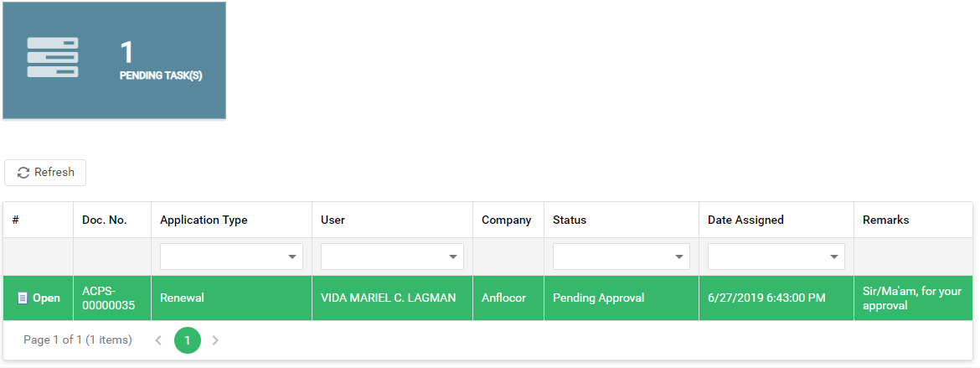The height and width of the screenshot is (368, 980).
Task: Open the Date Assigned filter dropdown
Action: 834,257
